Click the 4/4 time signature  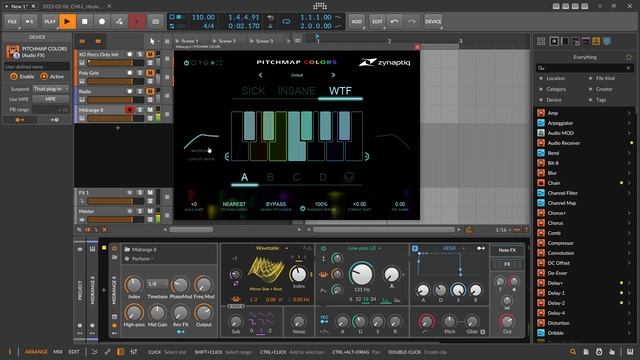point(209,26)
